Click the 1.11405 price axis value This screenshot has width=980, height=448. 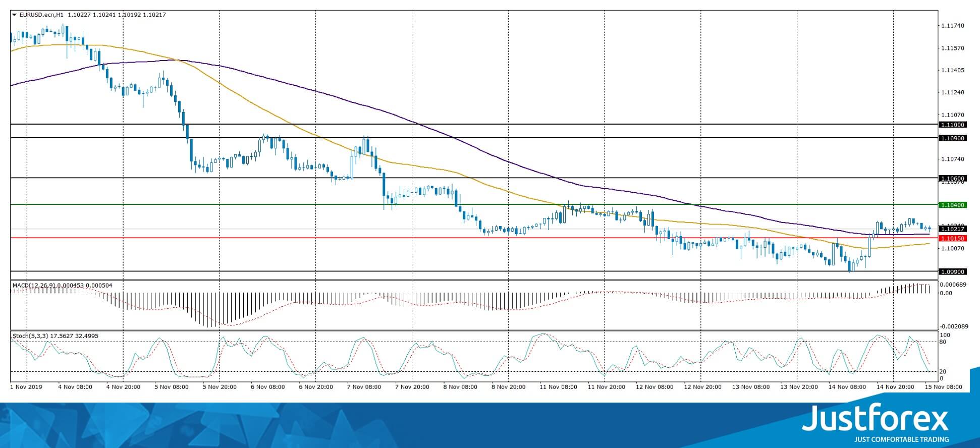click(952, 71)
